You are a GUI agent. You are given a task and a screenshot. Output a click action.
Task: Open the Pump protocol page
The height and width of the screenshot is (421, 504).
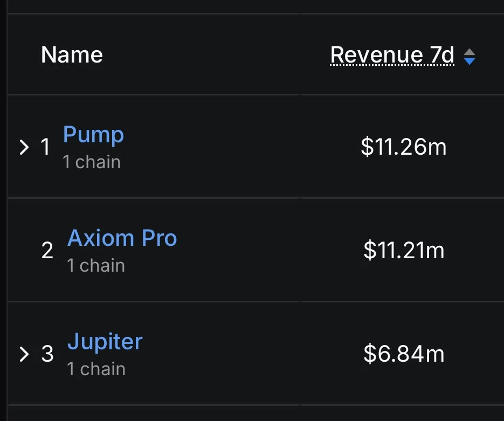tap(93, 135)
